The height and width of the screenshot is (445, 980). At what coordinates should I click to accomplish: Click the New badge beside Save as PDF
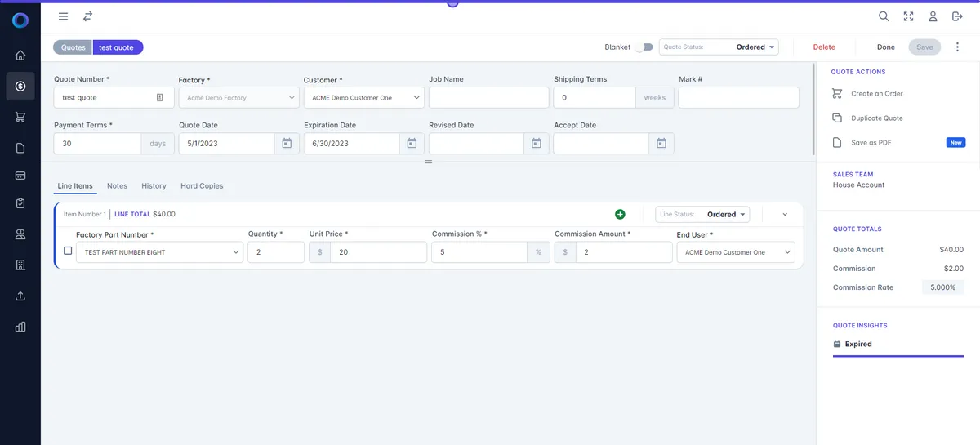coord(955,143)
